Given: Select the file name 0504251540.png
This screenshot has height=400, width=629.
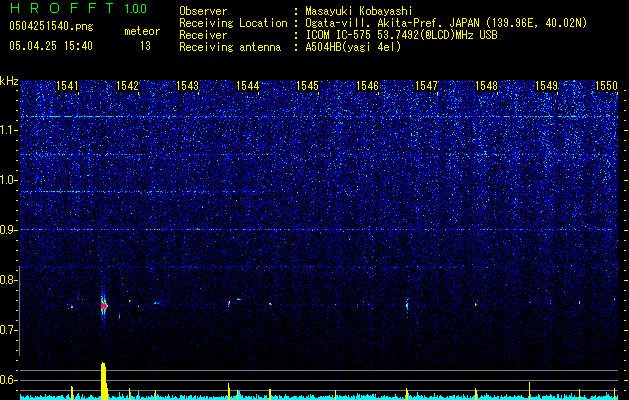Looking at the screenshot, I should coord(51,27).
